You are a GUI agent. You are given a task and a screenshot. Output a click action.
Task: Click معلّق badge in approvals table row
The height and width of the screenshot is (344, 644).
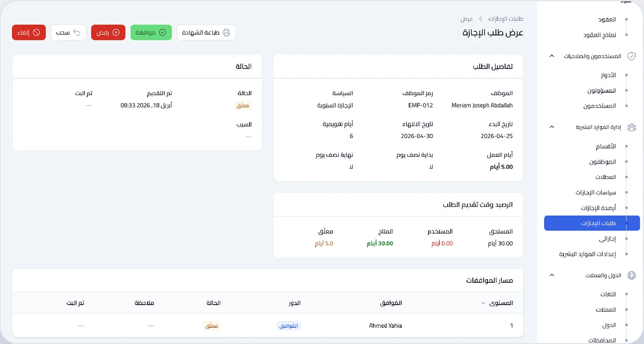pyautogui.click(x=212, y=326)
